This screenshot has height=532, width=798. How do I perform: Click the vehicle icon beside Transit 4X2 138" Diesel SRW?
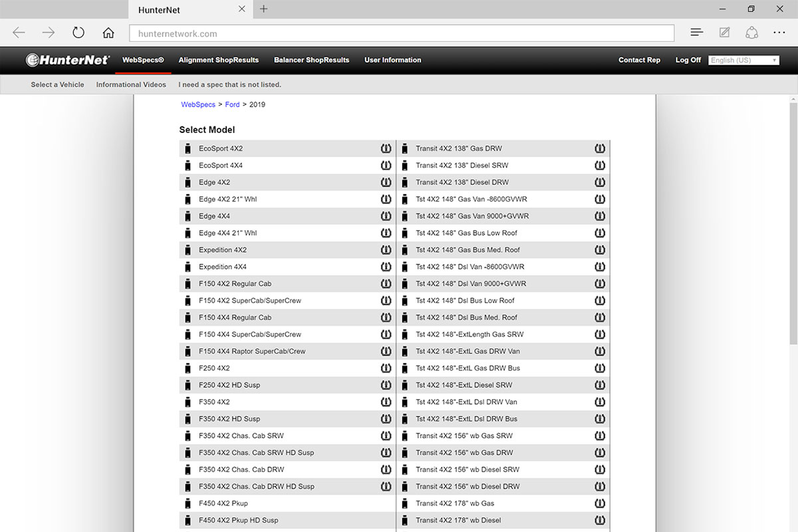[x=404, y=166]
